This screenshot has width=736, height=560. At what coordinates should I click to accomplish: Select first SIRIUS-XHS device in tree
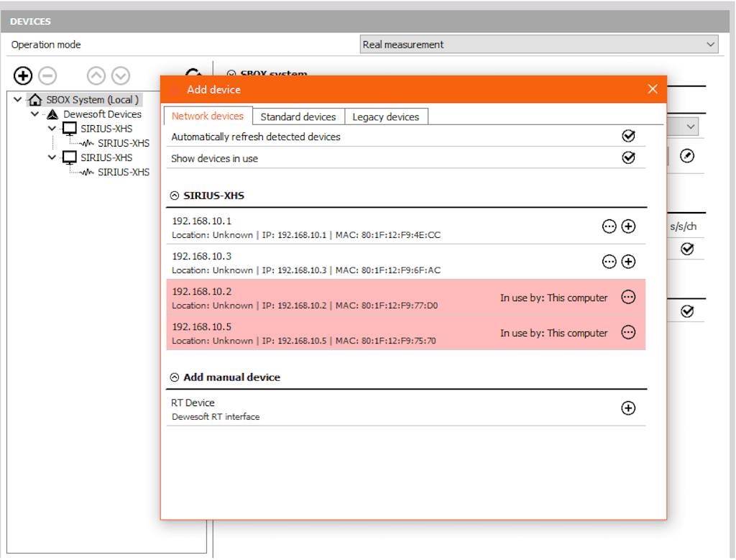click(x=106, y=129)
